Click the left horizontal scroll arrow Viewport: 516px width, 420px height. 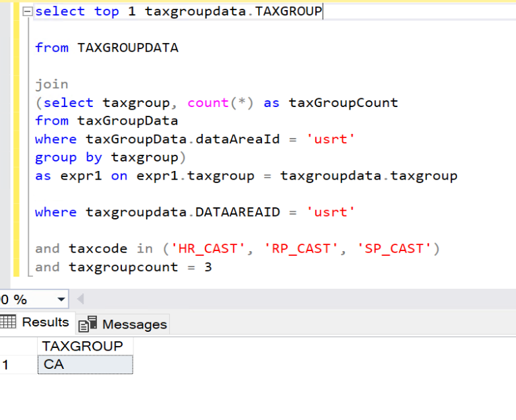click(81, 299)
